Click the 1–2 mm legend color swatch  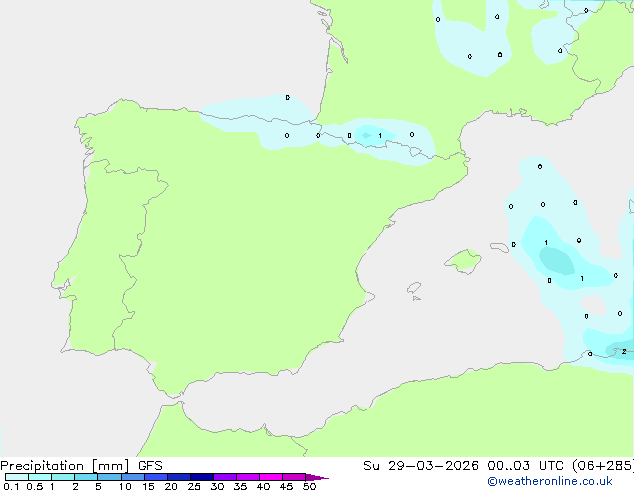[63, 477]
